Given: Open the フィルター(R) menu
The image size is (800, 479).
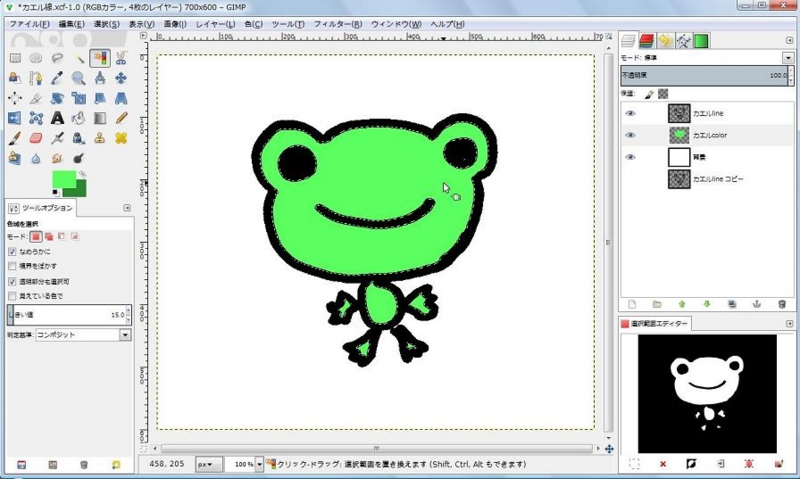Looking at the screenshot, I should 338,24.
